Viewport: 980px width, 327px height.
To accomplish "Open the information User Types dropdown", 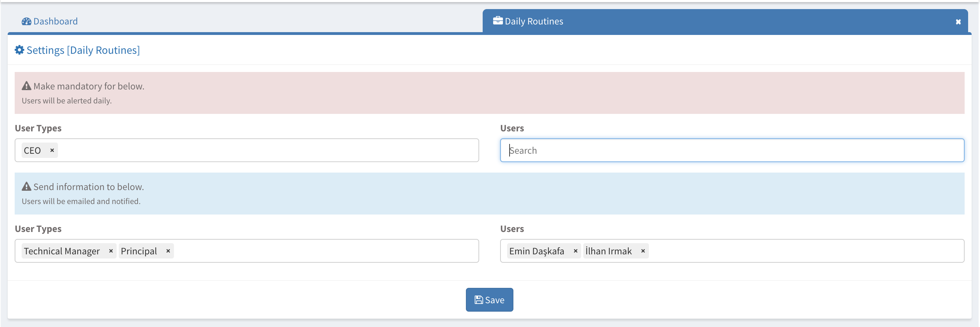I will (323, 251).
